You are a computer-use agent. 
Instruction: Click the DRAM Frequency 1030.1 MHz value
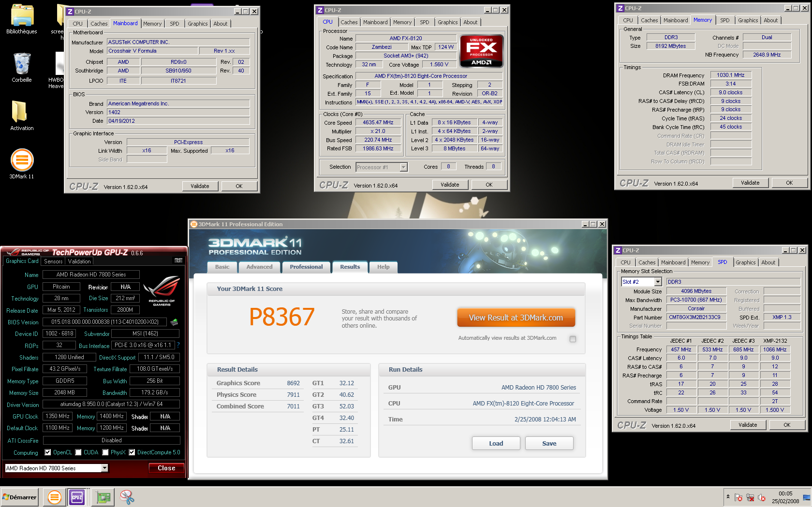730,75
